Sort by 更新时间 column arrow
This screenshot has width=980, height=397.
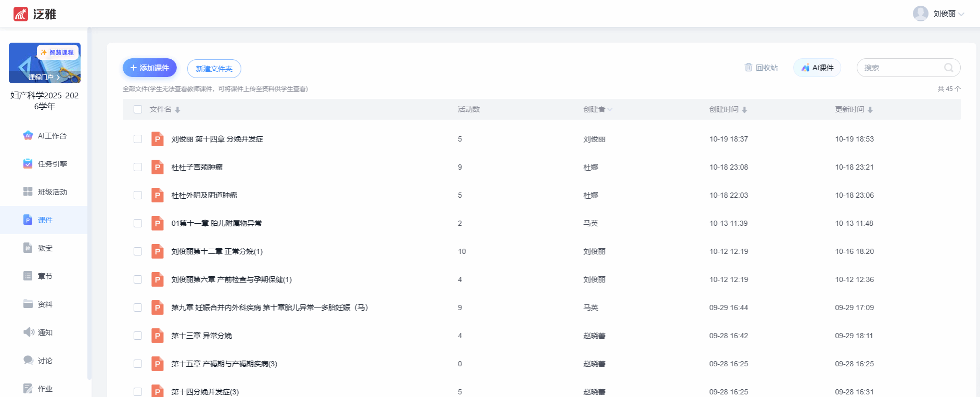(x=870, y=110)
